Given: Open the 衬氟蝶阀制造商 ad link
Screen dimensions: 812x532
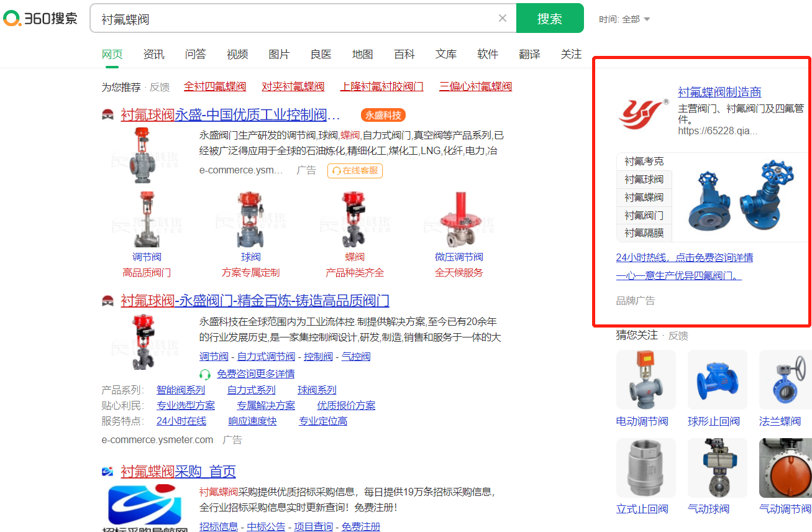Looking at the screenshot, I should [x=719, y=92].
